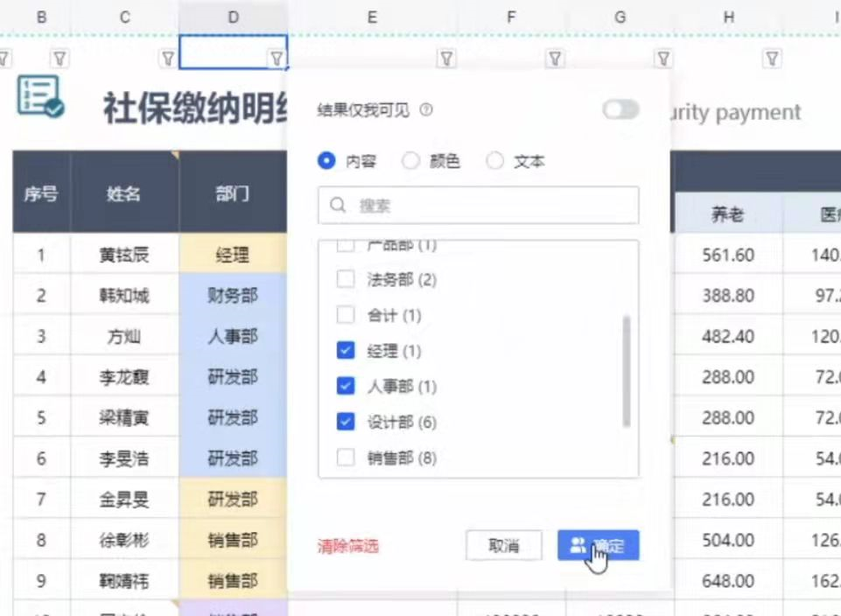Screen dimensions: 841x616
Task: Click the magnifier icon in search box
Action: (338, 205)
